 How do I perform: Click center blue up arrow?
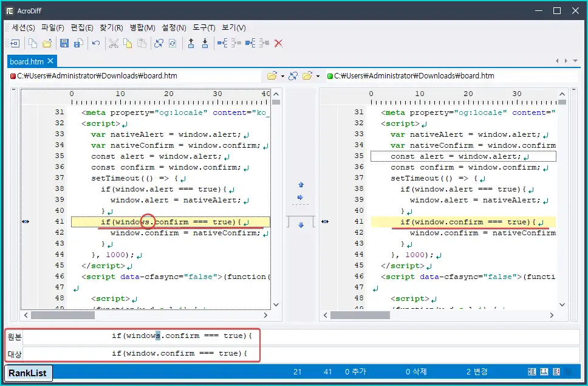click(x=301, y=185)
